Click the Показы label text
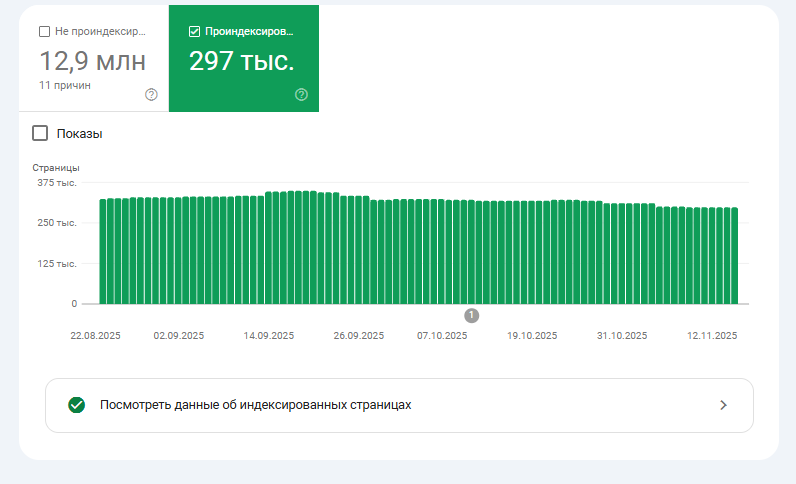796x484 pixels. pyautogui.click(x=80, y=134)
